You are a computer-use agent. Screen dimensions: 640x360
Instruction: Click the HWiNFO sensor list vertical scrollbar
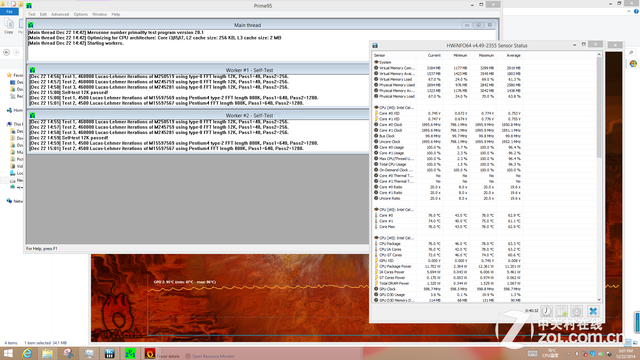click(x=599, y=177)
